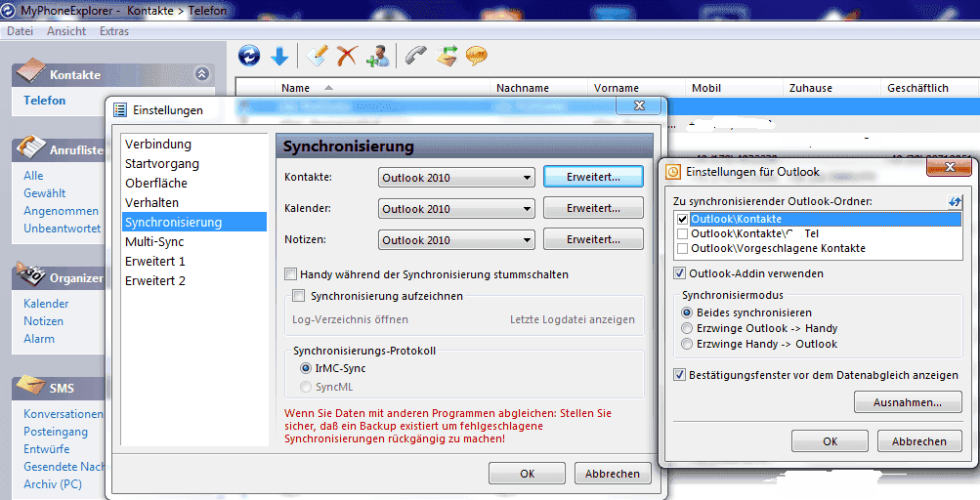Check Handy während der Synchronisierung stummschalten
The width and height of the screenshot is (980, 500).
[x=290, y=273]
